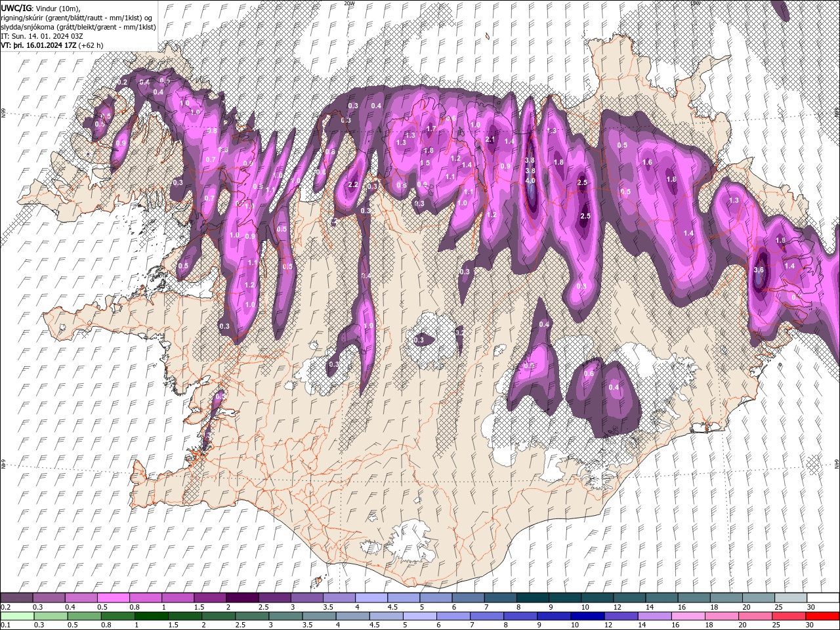Click the 'UWC/IG' title text in the header

click(16, 8)
